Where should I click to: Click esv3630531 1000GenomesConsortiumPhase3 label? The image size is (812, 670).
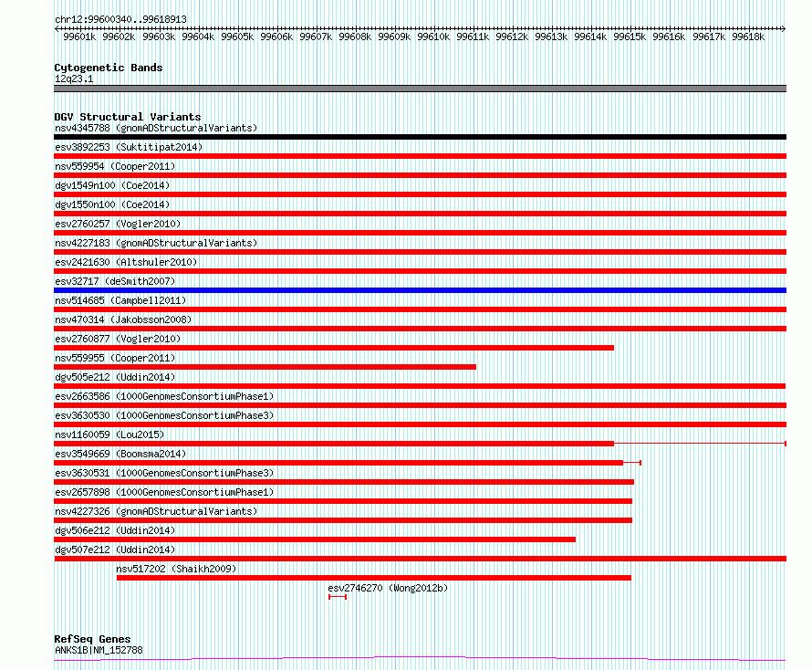click(x=164, y=473)
